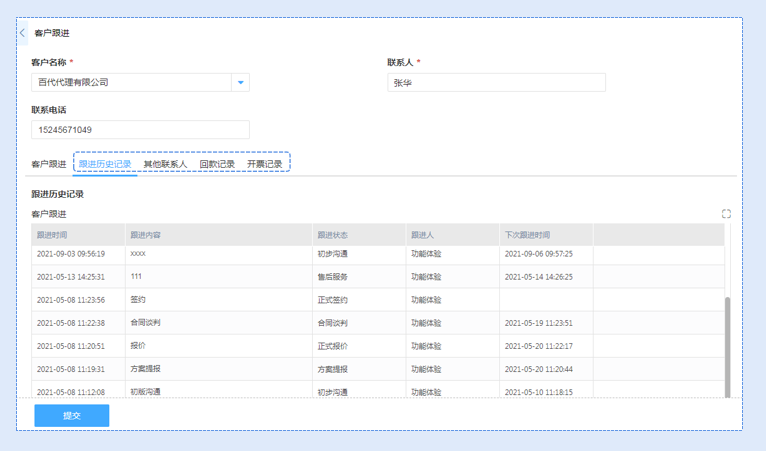Screen dimensions: 766x451
Task: Click the fullscreen icon above the table
Action: click(x=726, y=214)
